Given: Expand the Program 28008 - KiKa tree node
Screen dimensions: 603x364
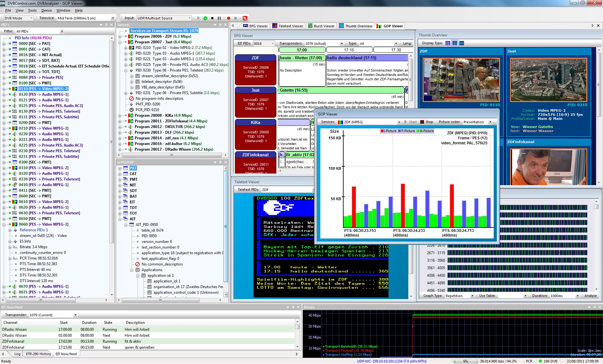Looking at the screenshot, I should [121, 115].
